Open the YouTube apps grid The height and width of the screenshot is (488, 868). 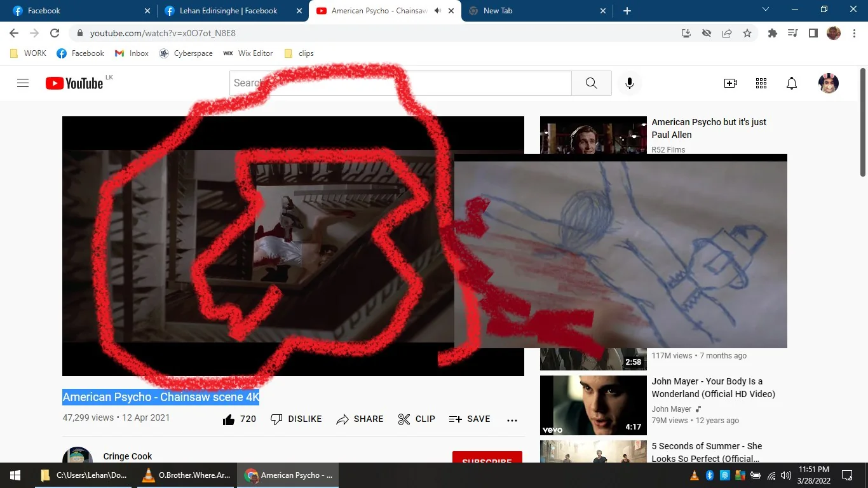761,83
